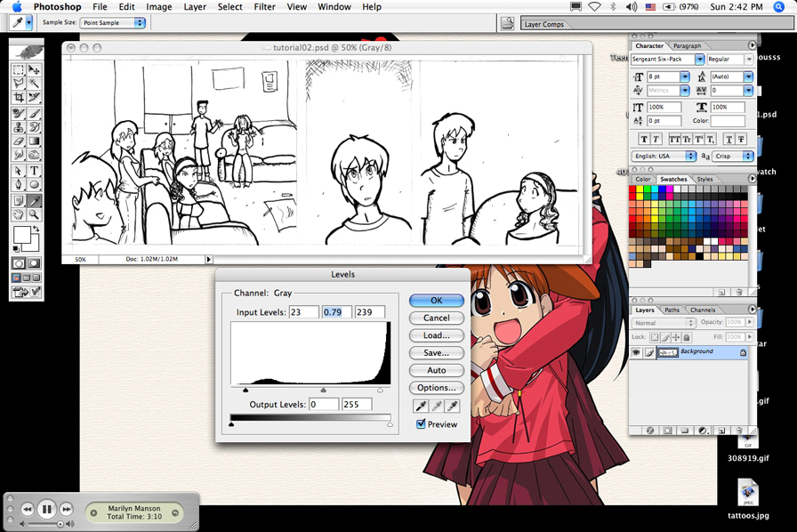The width and height of the screenshot is (797, 532).
Task: Pick the History Brush tool
Action: tap(34, 127)
